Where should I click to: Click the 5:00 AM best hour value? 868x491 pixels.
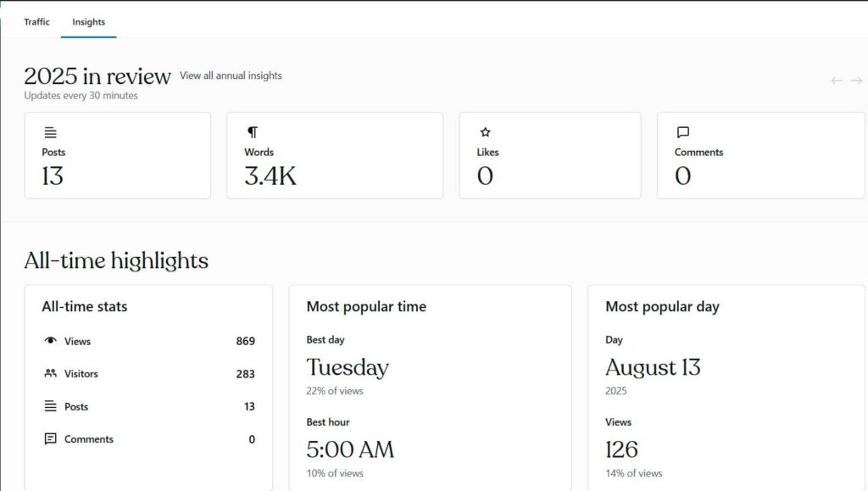click(x=350, y=449)
